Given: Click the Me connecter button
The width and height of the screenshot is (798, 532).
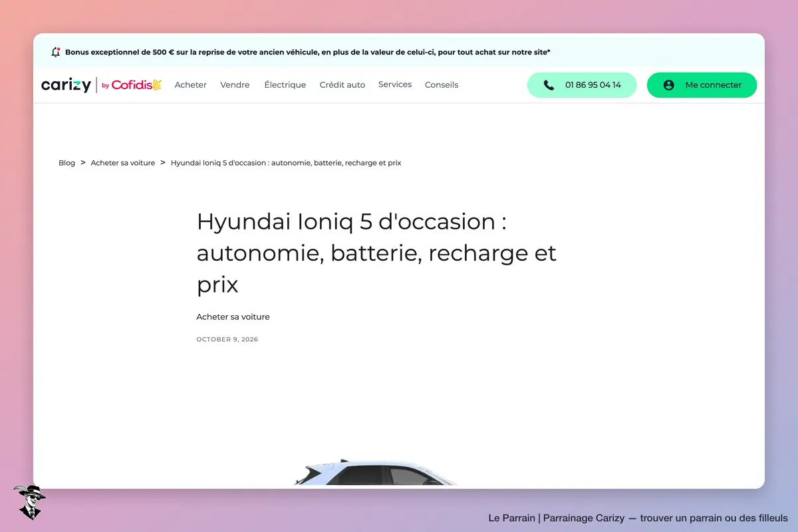Looking at the screenshot, I should (702, 85).
